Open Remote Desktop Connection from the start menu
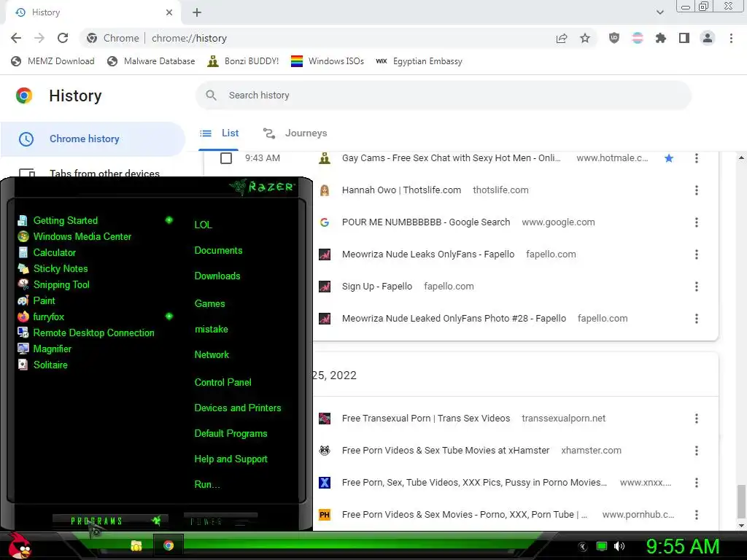 pyautogui.click(x=93, y=332)
